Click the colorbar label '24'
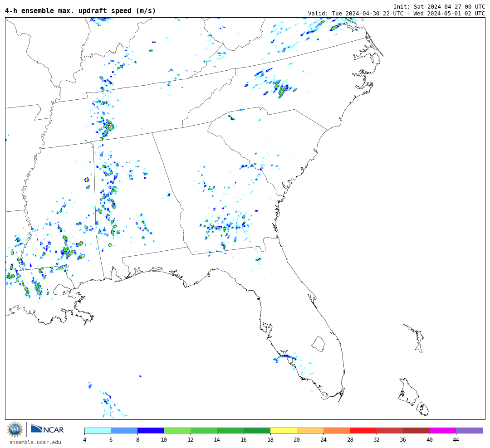The height and width of the screenshot is (448, 490). click(323, 440)
